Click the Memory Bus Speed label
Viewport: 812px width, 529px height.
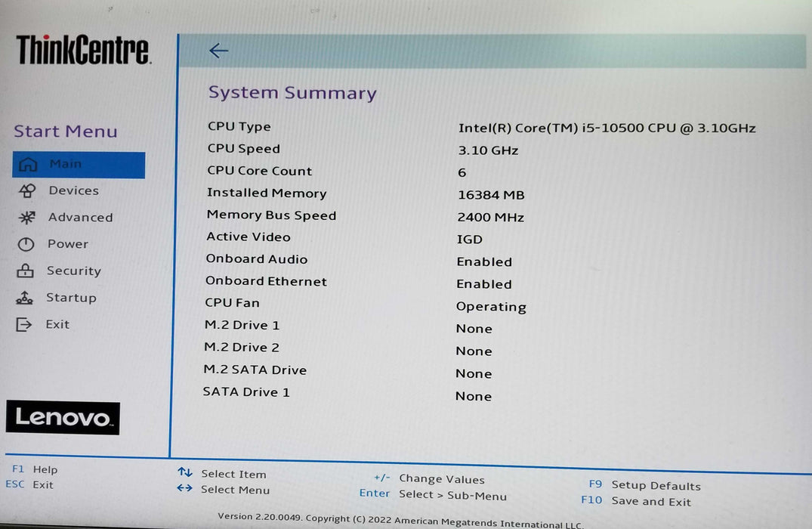pos(271,215)
